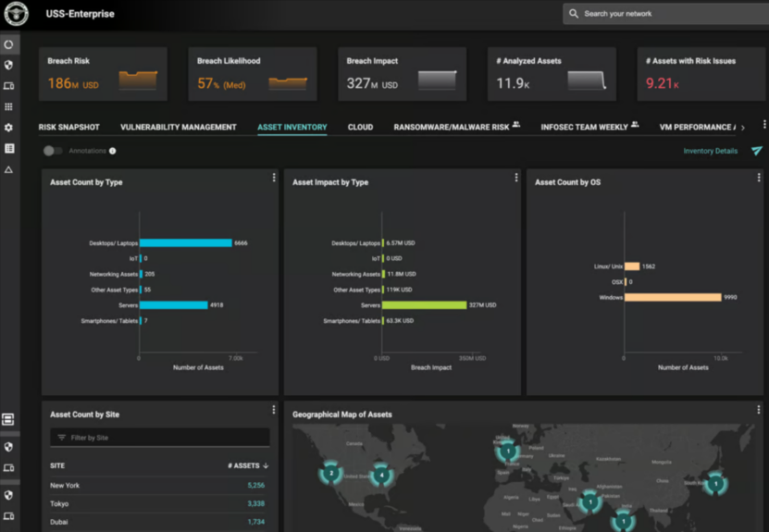Open the settings gear in sidebar
The image size is (769, 532).
(9, 128)
